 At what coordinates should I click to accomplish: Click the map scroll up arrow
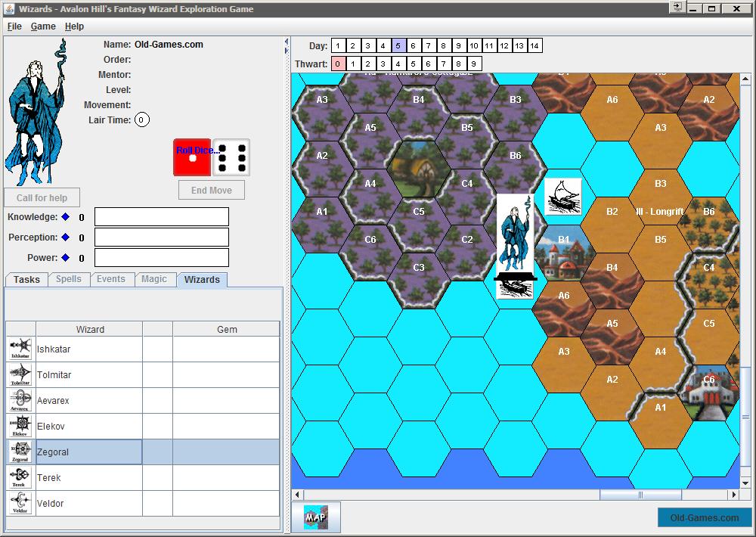tap(745, 78)
